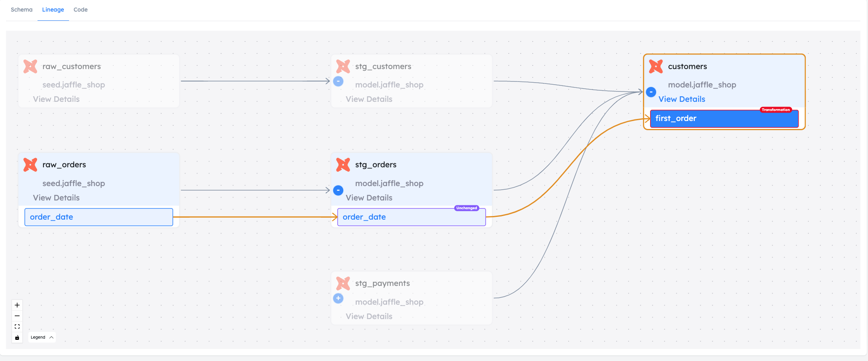Screen dimensions: 868x361
Task: Open the Code tab
Action: pos(80,10)
